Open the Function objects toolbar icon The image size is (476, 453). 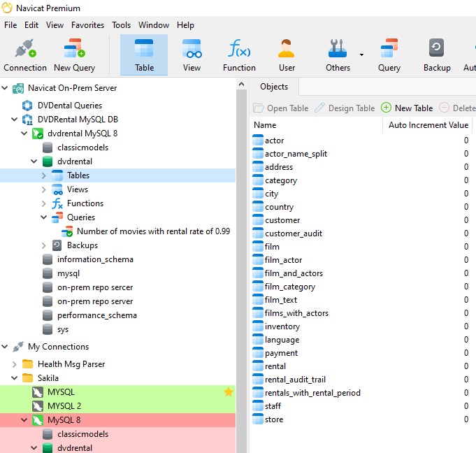coord(239,55)
